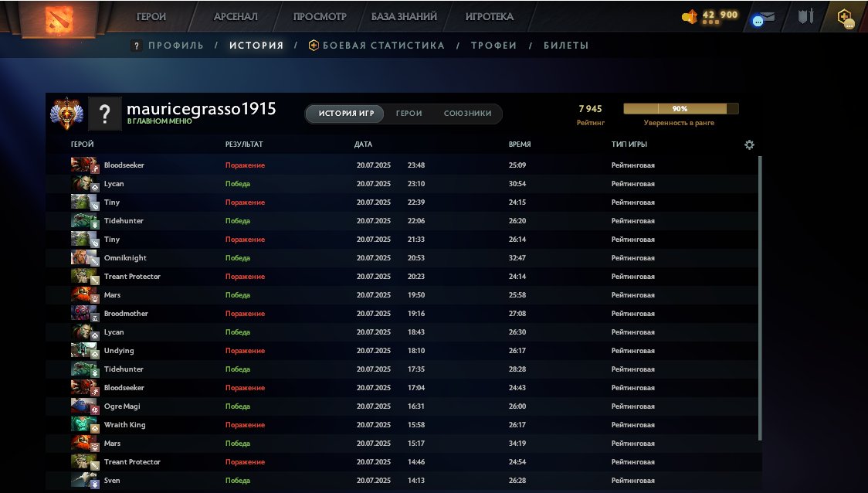
Task: Select the СОЮЗНИКИ toggle
Action: click(x=468, y=114)
